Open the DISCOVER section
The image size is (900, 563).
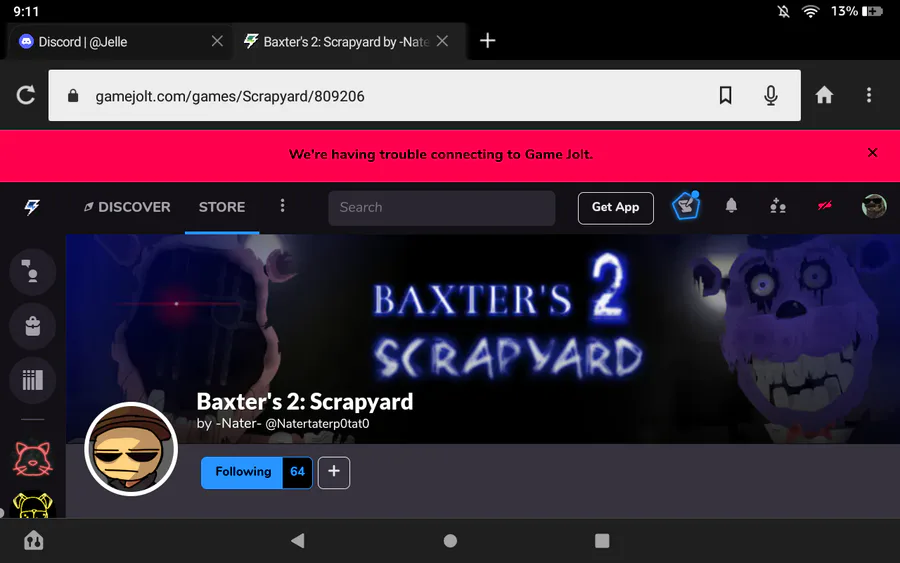pos(127,207)
